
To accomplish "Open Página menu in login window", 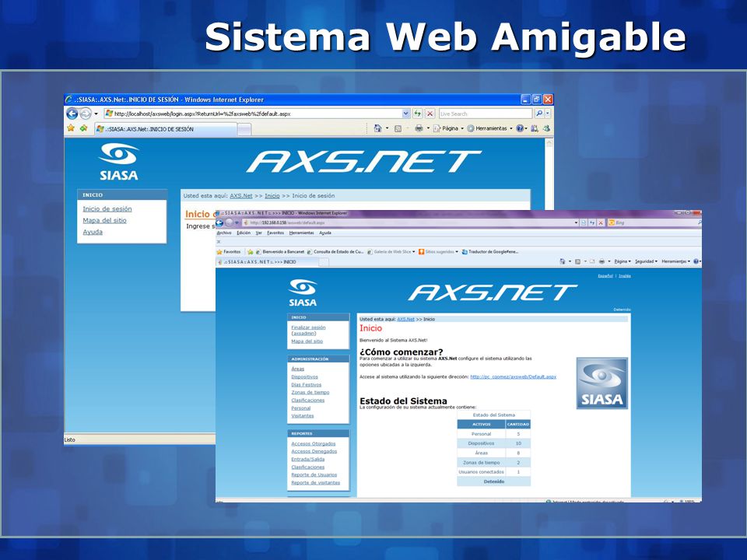I will pos(448,128).
